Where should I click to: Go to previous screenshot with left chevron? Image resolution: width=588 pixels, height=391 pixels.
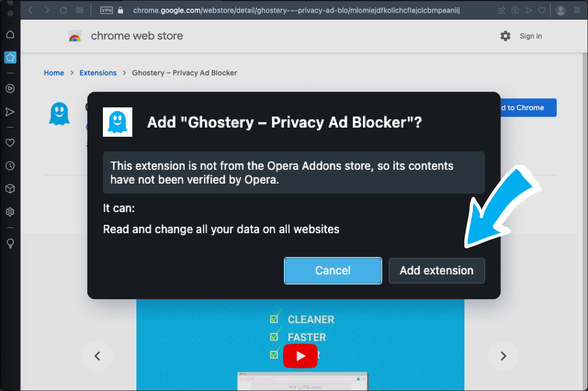[x=97, y=356]
